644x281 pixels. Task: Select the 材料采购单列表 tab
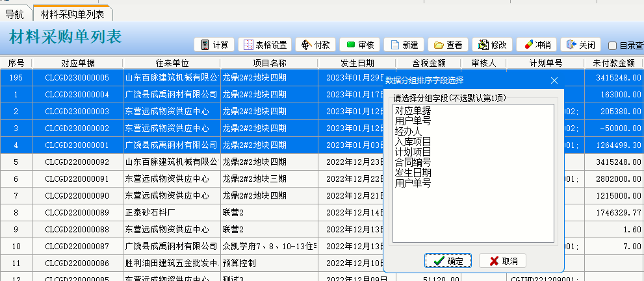(x=72, y=13)
